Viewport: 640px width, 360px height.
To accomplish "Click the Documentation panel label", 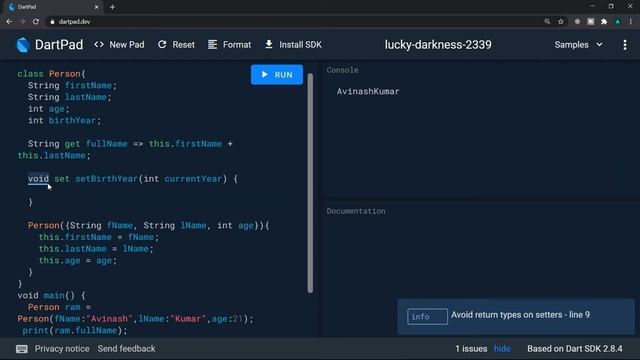I will (356, 211).
